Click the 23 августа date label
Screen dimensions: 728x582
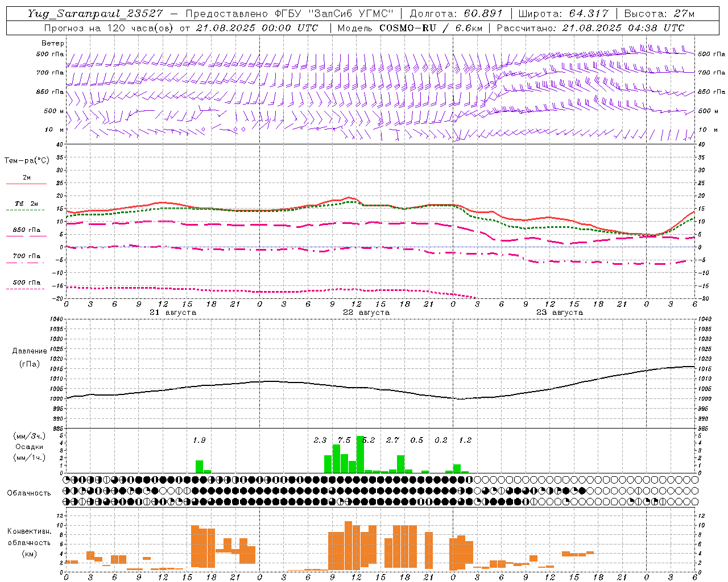tap(560, 313)
